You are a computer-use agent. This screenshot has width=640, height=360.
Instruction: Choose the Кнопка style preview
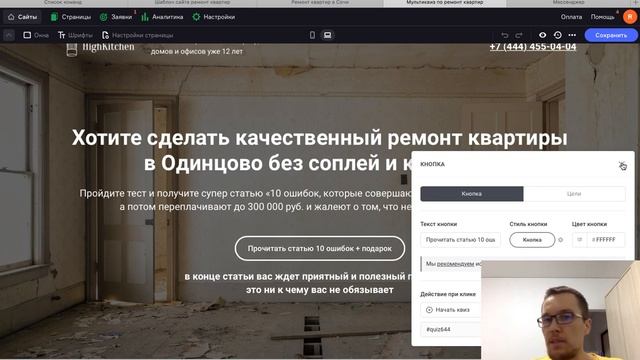[x=532, y=240]
